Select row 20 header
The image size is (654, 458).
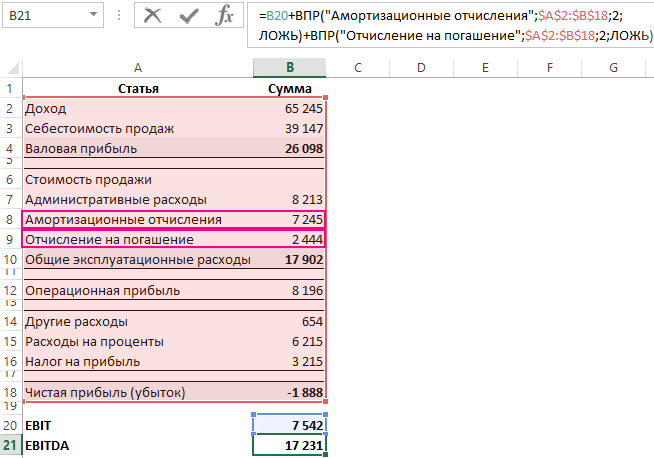click(x=11, y=425)
